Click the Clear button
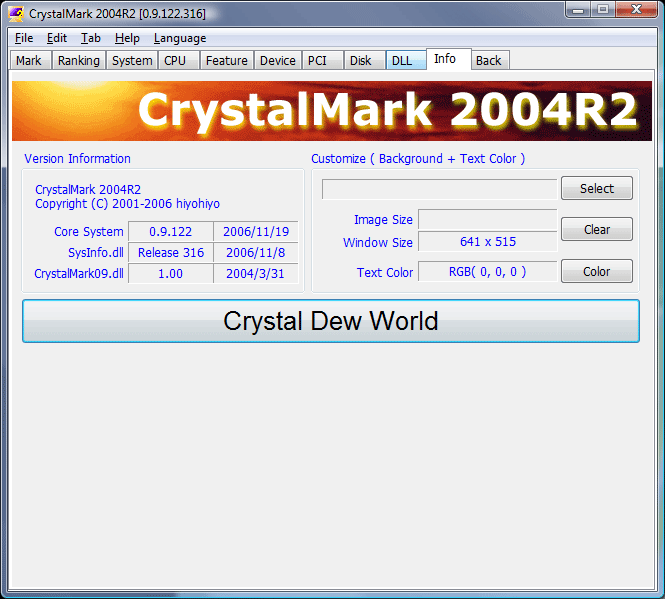Screen dimensions: 665x599 pos(597,230)
